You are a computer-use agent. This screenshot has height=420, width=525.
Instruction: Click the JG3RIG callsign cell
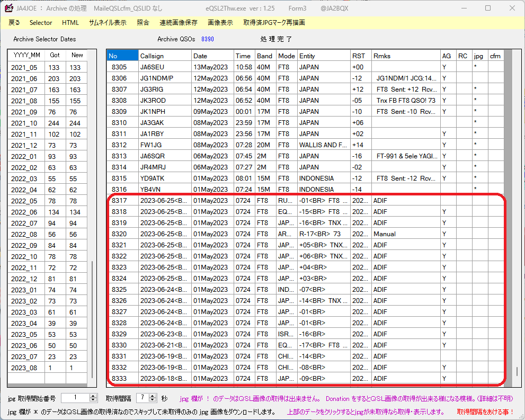tap(165, 90)
